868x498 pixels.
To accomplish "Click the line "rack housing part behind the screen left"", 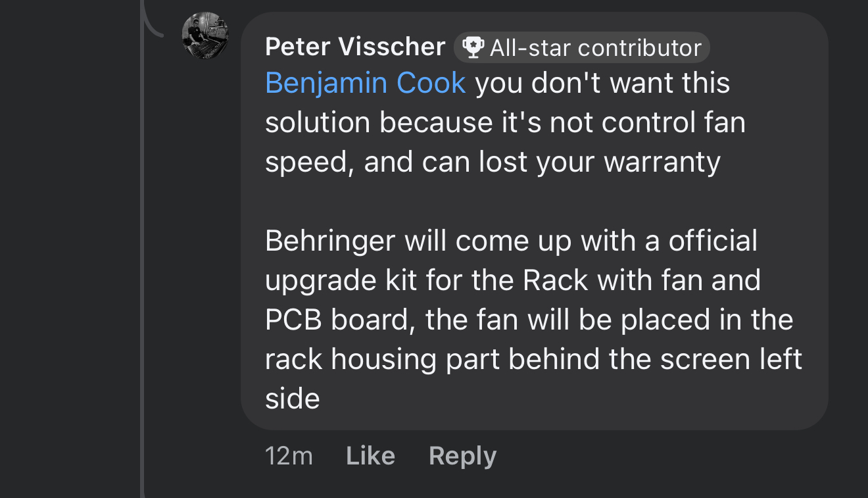I will (533, 359).
